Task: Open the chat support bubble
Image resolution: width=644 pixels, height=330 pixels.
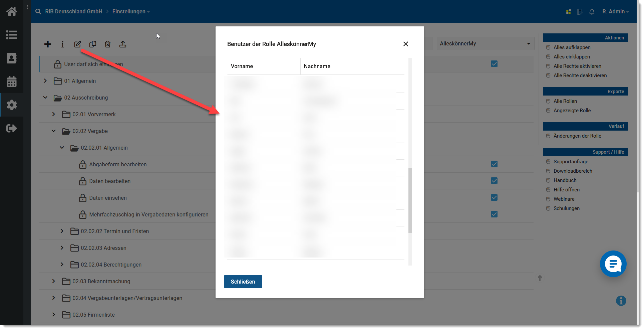Action: 613,264
